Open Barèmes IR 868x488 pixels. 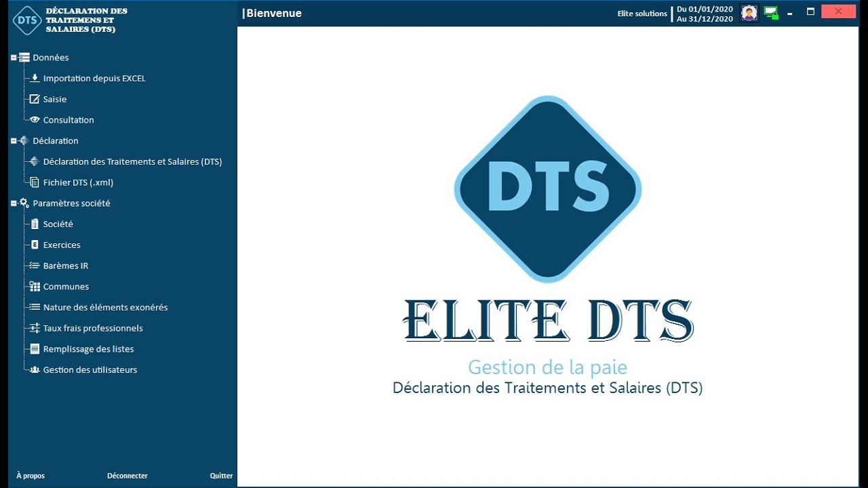click(66, 266)
